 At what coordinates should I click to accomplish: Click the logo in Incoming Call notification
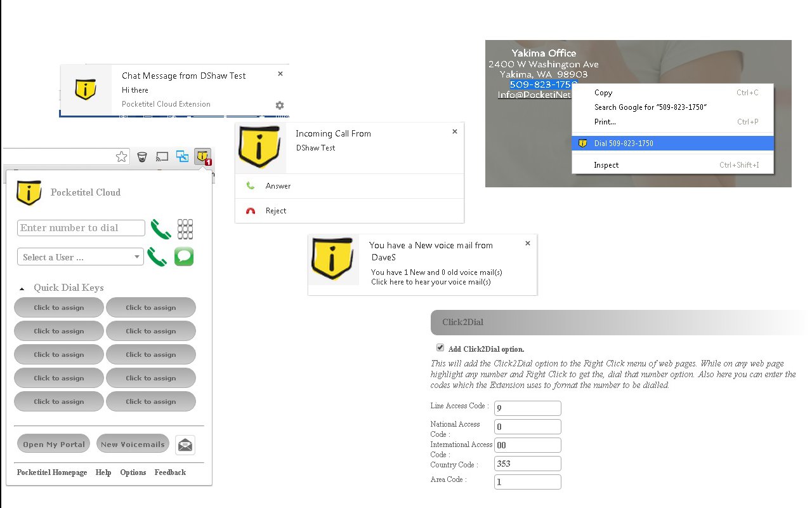coord(260,147)
